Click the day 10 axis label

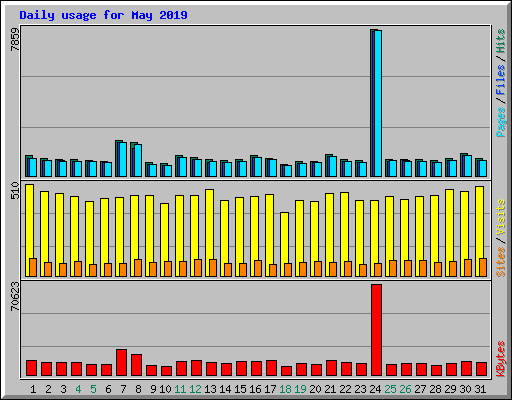point(165,389)
